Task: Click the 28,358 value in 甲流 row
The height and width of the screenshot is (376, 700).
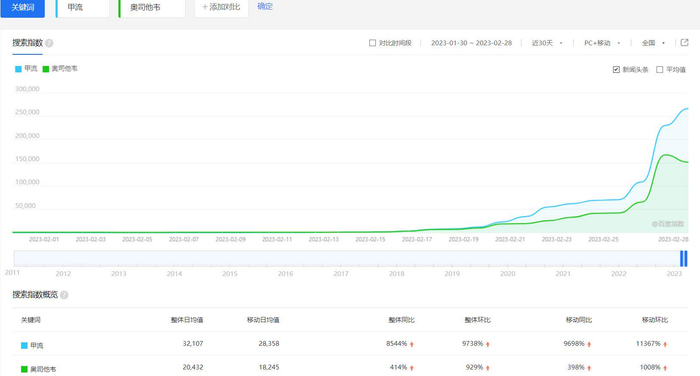Action: 269,343
